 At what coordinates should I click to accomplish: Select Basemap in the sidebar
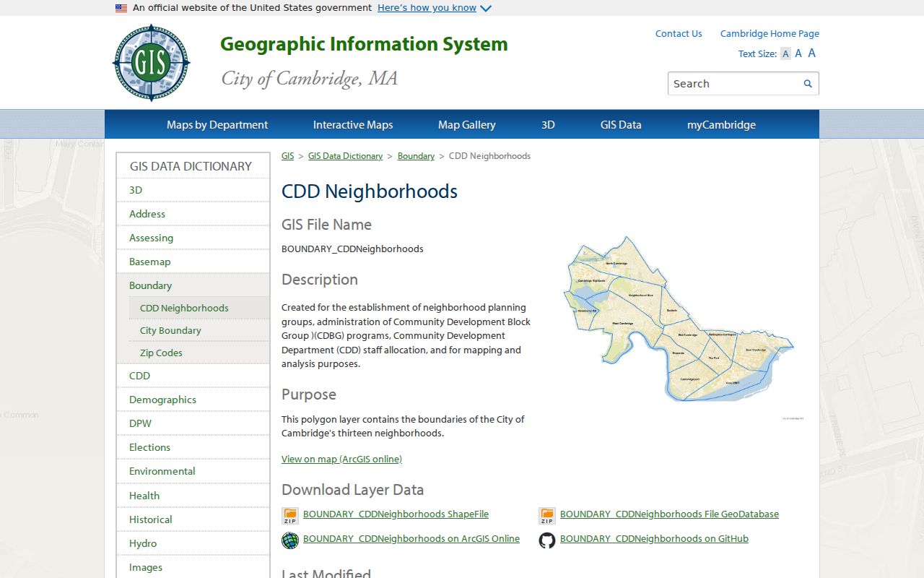193,262
